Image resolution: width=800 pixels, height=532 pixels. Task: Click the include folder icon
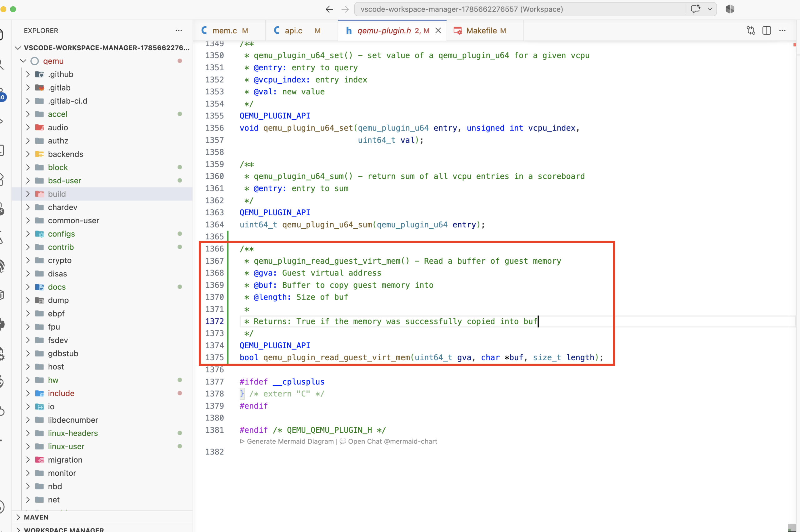tap(40, 393)
